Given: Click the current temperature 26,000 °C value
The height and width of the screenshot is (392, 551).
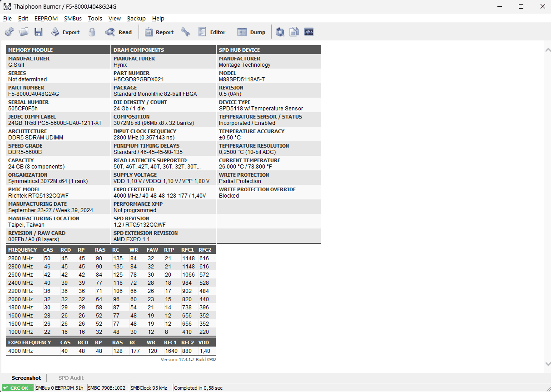Looking at the screenshot, I should [x=246, y=167].
